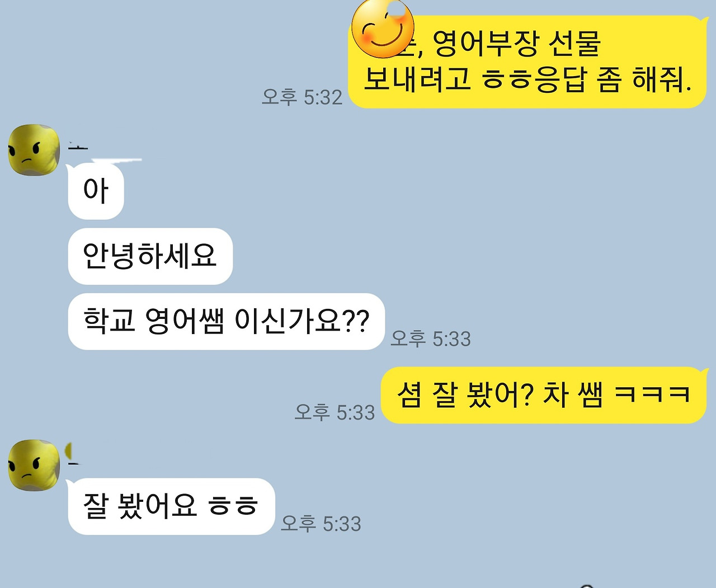Image resolution: width=716 pixels, height=588 pixels.
Task: Click timestamp beside '잘 봤어요 ㅎㅎ'
Action: 321,524
